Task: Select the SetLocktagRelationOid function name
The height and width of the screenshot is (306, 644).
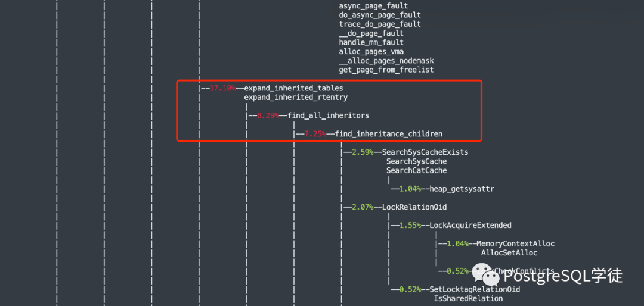Action: click(475, 289)
